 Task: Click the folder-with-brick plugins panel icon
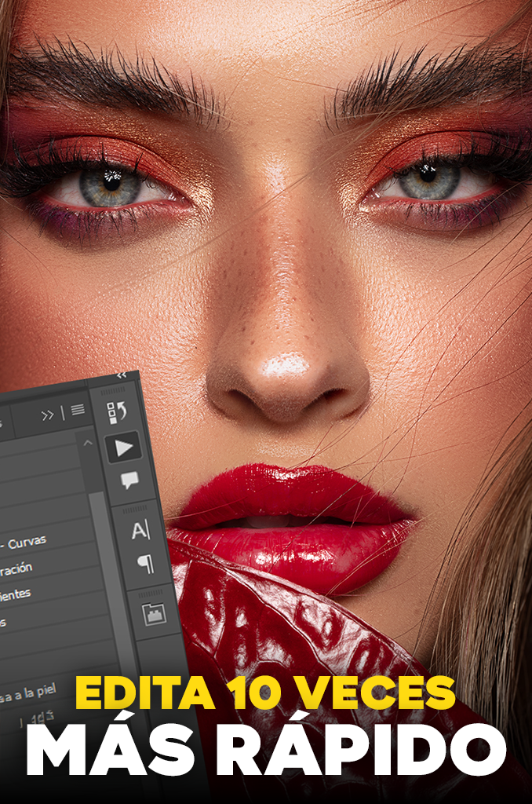click(155, 614)
